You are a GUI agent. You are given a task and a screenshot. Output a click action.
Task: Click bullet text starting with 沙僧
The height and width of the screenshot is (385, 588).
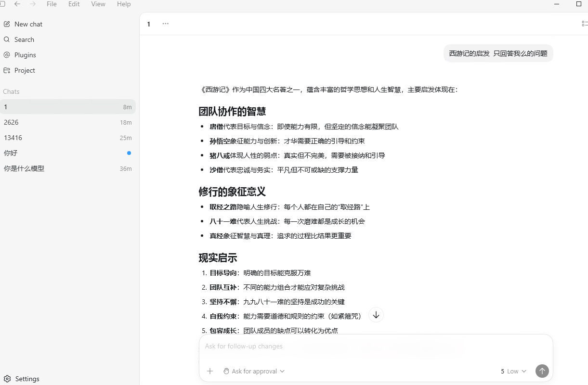(x=284, y=170)
